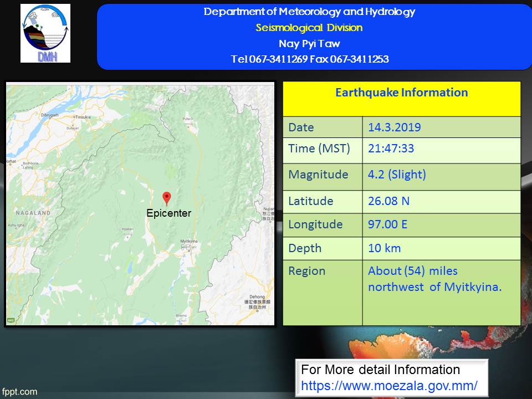Select the "Nay Pyi Taw" text
532x399 pixels.
(x=309, y=43)
